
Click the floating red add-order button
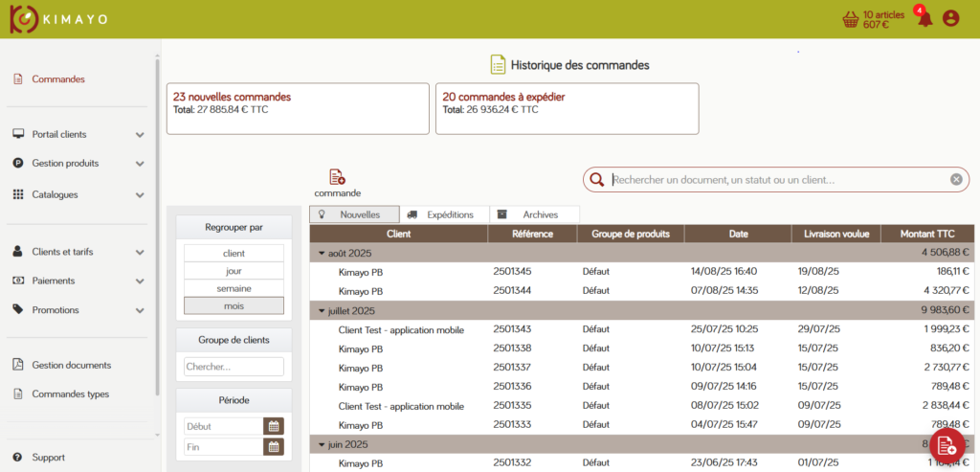pyautogui.click(x=947, y=444)
